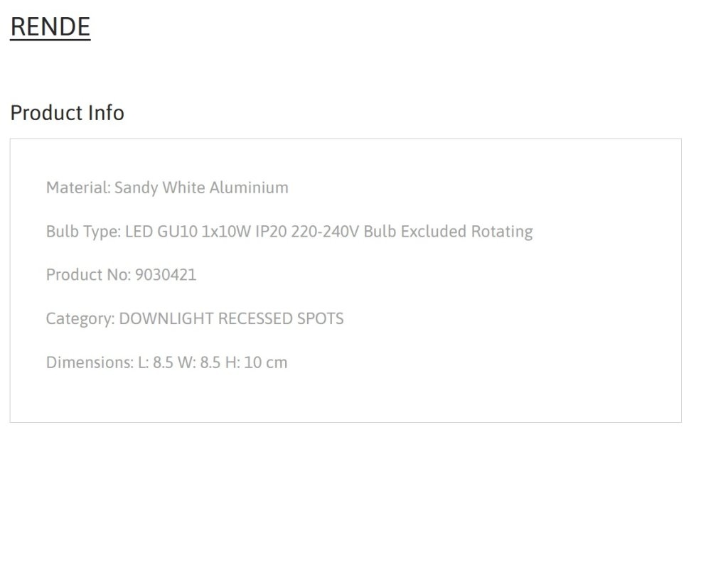The height and width of the screenshot is (572, 728).
Task: Click the IP20 rating text
Action: pyautogui.click(x=271, y=232)
